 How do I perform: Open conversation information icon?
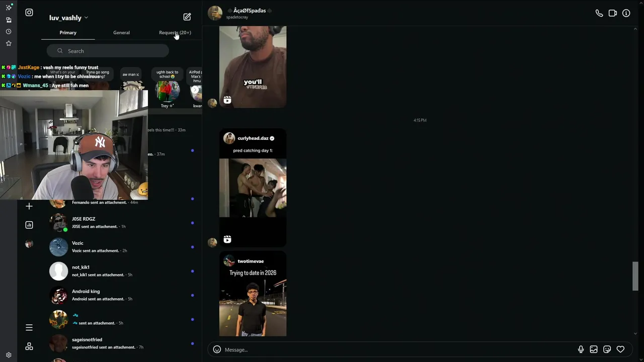(x=626, y=14)
